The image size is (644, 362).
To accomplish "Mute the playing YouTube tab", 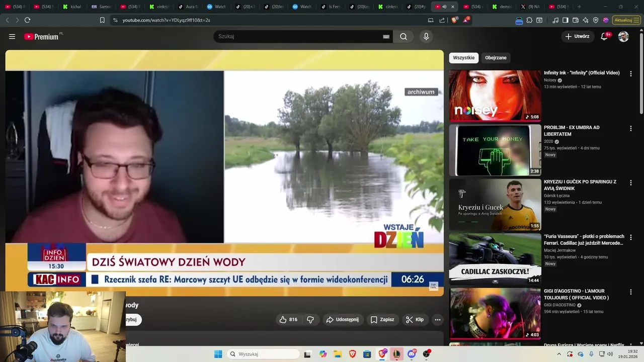I will pos(444,7).
